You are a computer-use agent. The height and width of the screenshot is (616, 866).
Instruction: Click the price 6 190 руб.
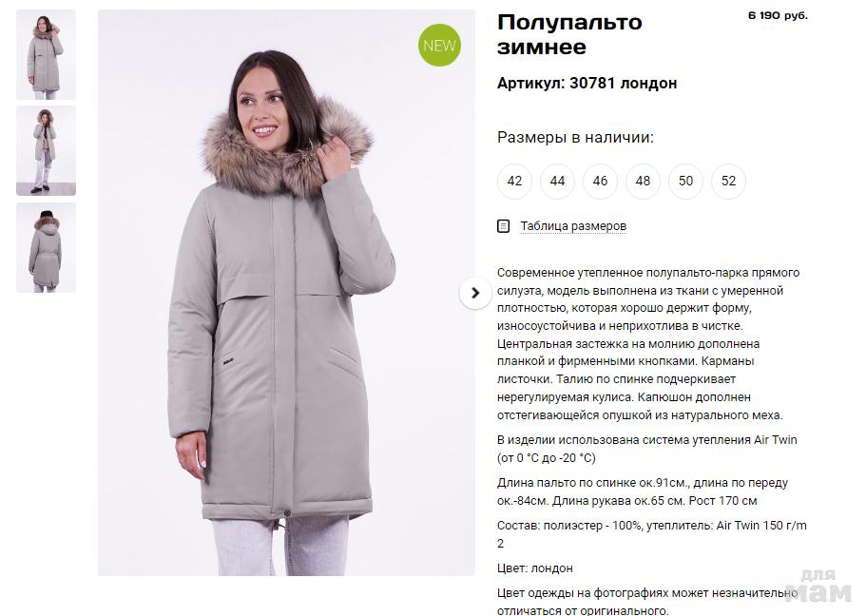(x=778, y=15)
